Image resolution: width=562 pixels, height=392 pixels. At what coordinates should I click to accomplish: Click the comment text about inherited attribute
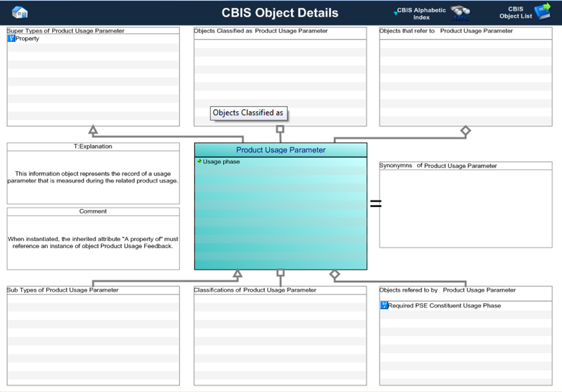93,243
